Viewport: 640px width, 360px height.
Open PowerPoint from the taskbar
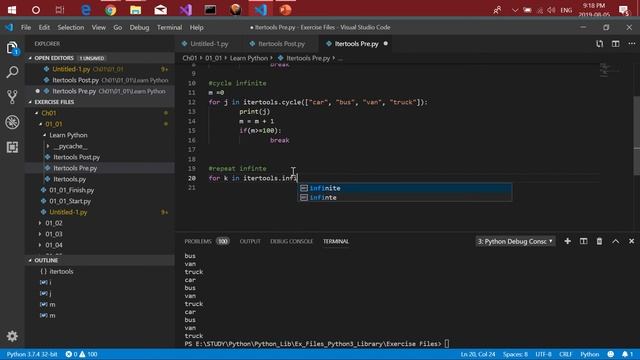coord(285,9)
